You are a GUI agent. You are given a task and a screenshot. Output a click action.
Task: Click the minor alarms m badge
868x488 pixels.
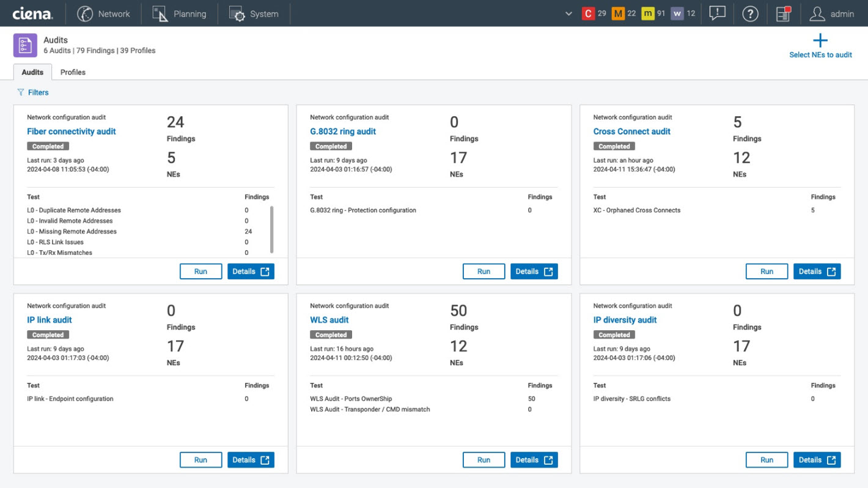[648, 13]
